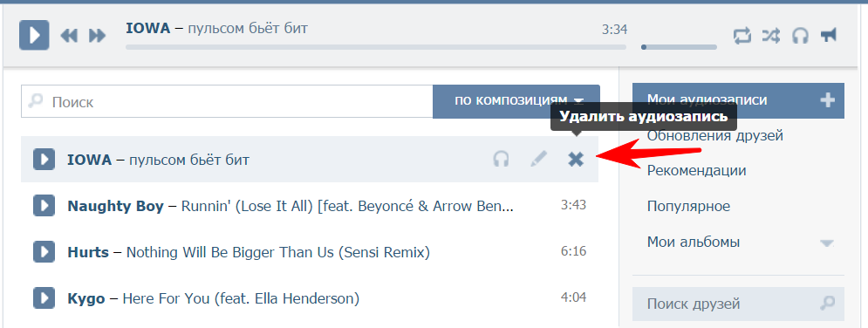The width and height of the screenshot is (868, 328).
Task: Edit the IOWA track with pencil icon
Action: point(538,160)
